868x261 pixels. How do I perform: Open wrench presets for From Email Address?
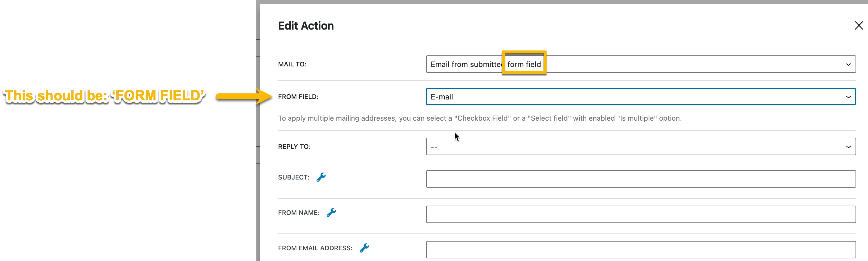(364, 248)
